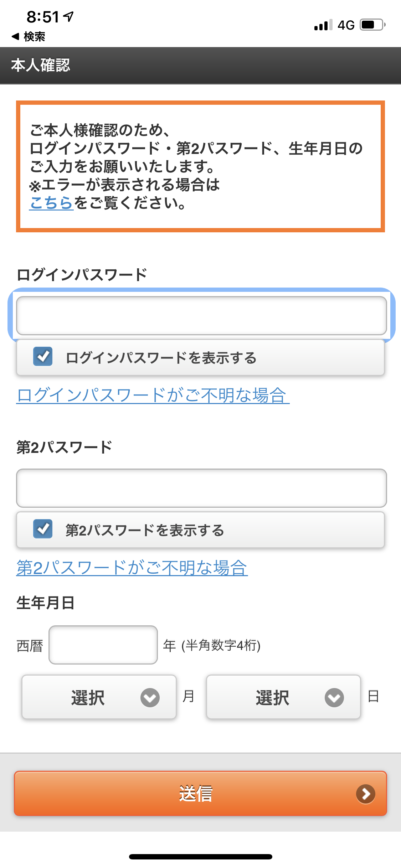Tap the cellular signal bars icon
Screen dimensions: 401x868
pos(323,25)
